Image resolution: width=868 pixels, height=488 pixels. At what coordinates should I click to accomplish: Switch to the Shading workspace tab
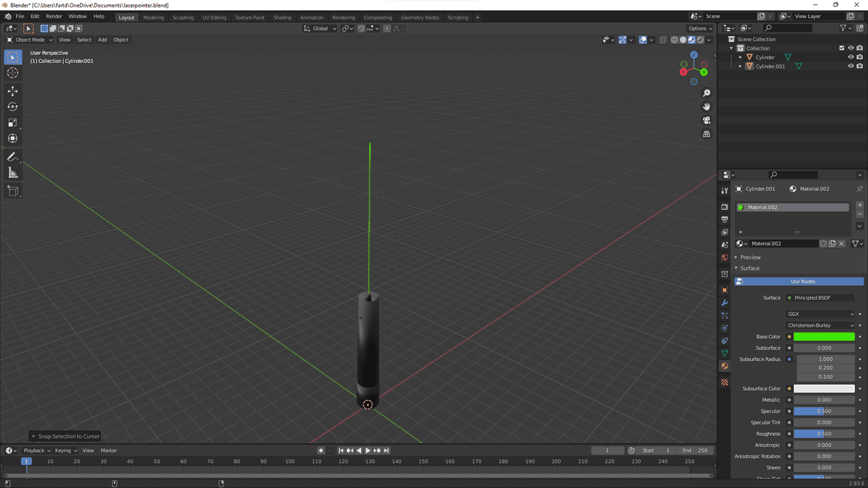point(282,18)
